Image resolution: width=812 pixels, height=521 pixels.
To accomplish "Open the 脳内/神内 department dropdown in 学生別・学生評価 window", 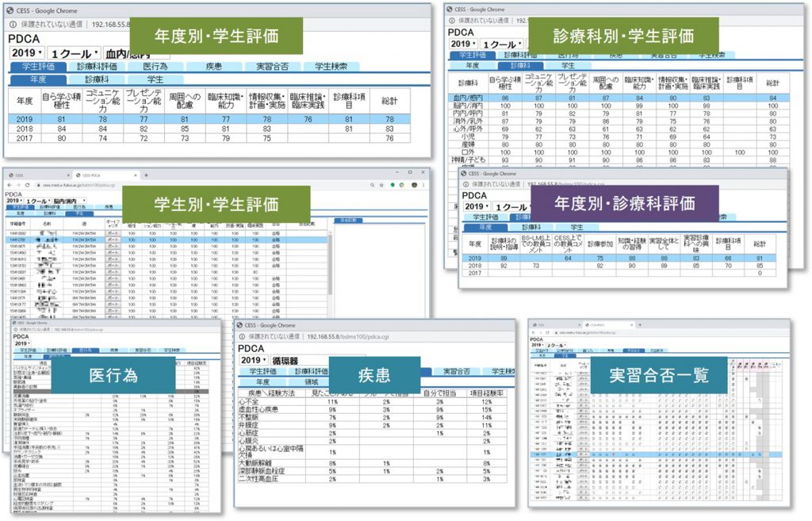I will tap(69, 201).
